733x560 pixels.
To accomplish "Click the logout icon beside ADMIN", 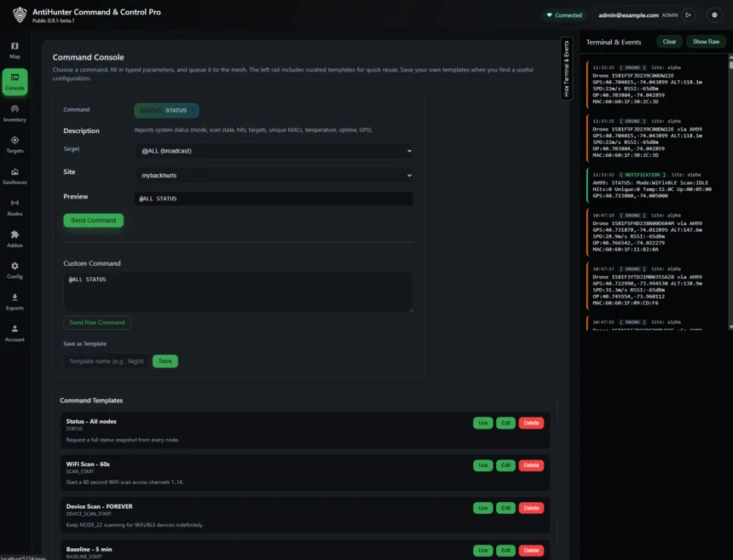I will (688, 15).
